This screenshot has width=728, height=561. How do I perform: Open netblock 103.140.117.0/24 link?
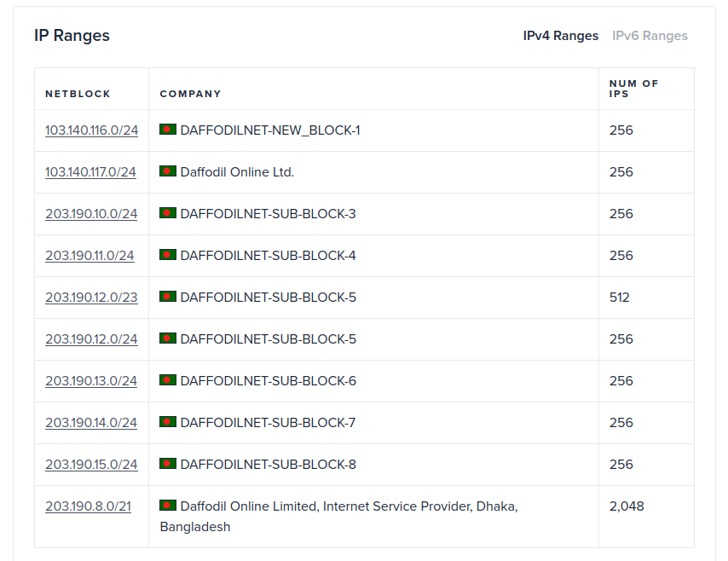tap(90, 172)
